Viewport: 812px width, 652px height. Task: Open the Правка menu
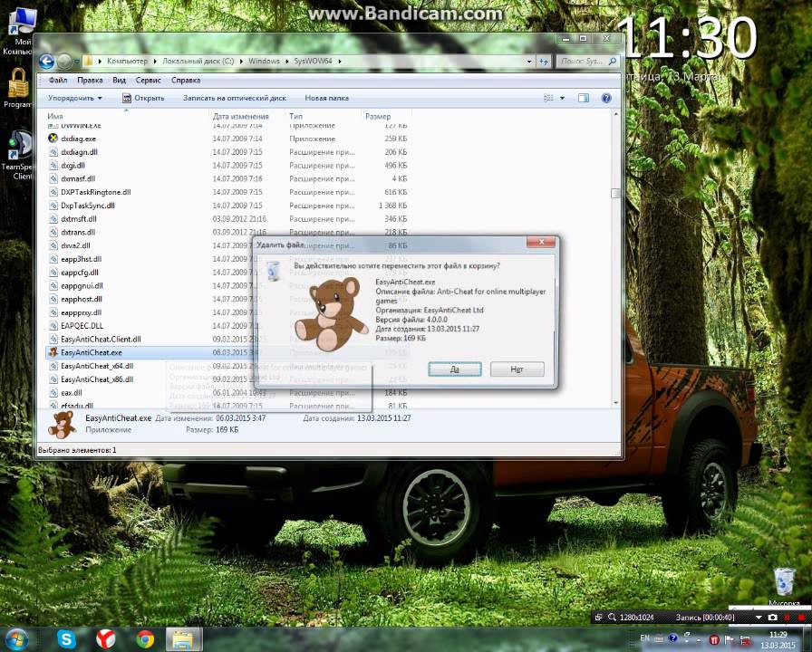click(x=90, y=81)
